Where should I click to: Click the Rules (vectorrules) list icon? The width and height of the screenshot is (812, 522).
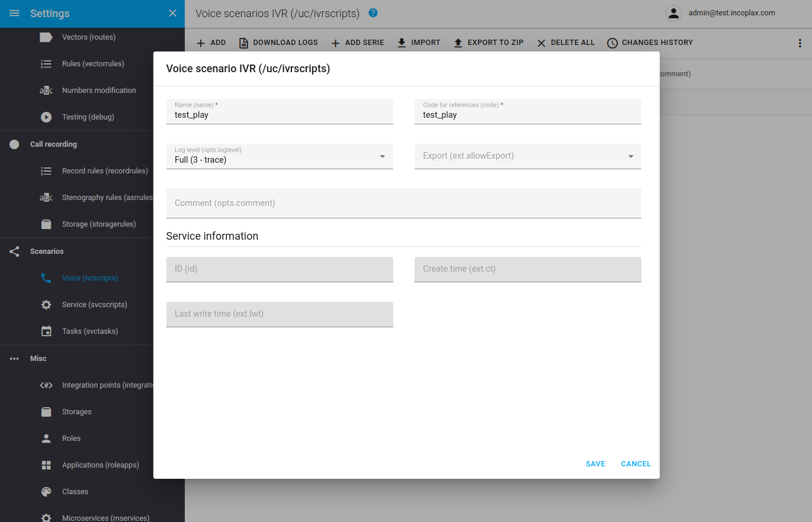point(46,64)
